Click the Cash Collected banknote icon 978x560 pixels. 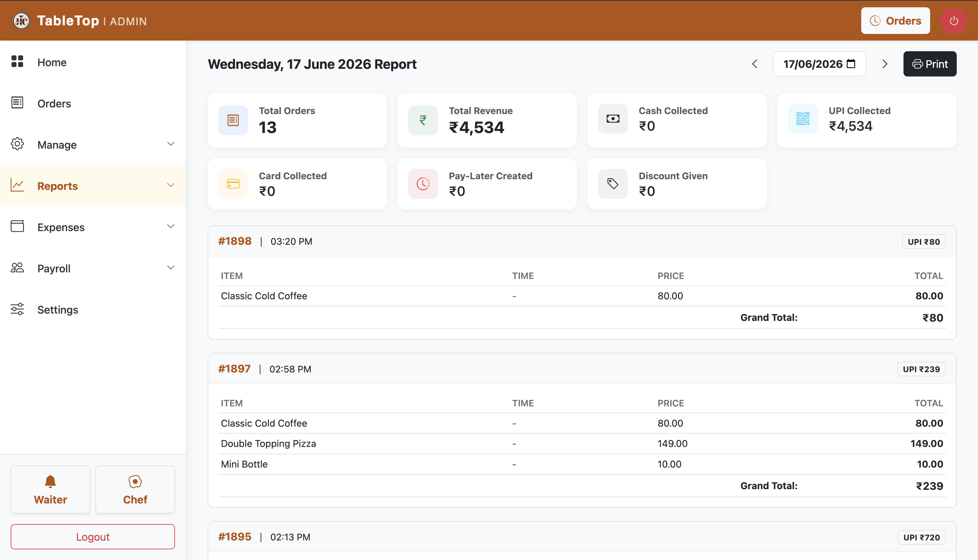click(613, 119)
